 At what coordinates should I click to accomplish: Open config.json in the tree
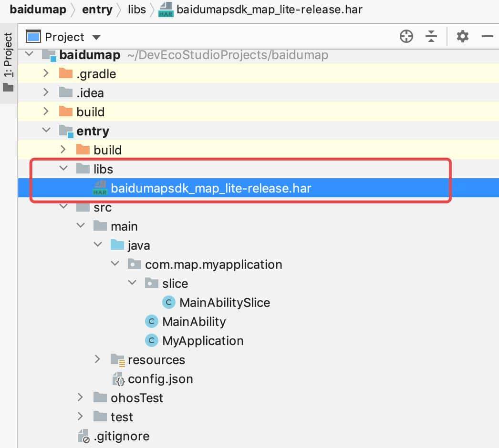(160, 379)
